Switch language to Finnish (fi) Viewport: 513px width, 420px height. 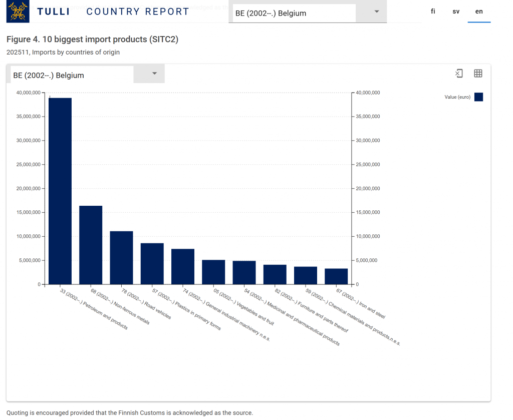433,11
